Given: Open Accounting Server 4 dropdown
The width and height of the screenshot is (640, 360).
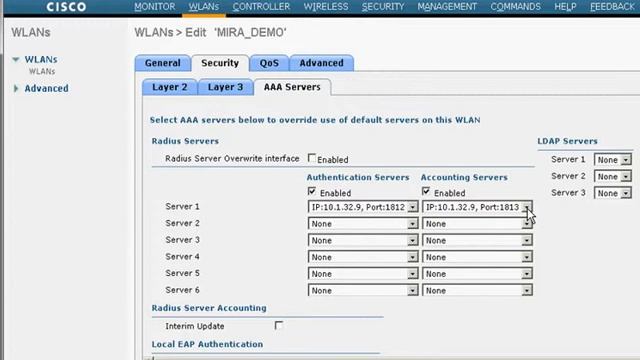Looking at the screenshot, I should point(477,257).
